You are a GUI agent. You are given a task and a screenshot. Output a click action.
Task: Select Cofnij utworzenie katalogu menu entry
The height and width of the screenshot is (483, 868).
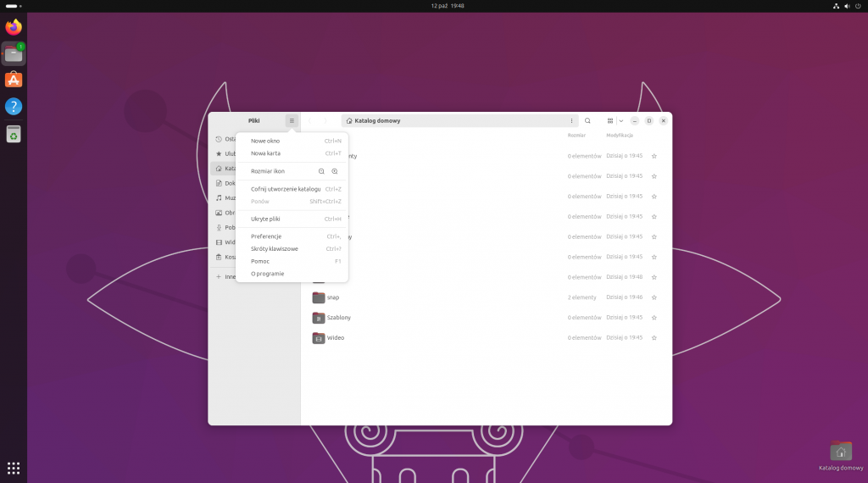tap(292, 189)
